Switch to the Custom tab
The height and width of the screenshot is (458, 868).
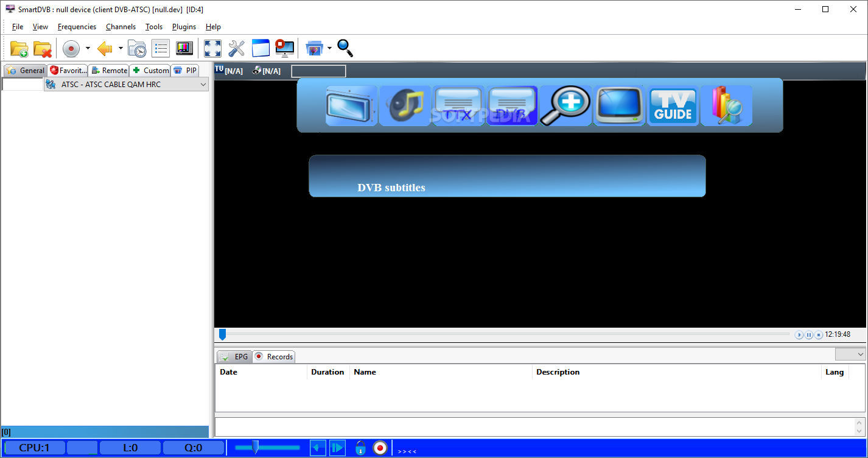tap(150, 71)
